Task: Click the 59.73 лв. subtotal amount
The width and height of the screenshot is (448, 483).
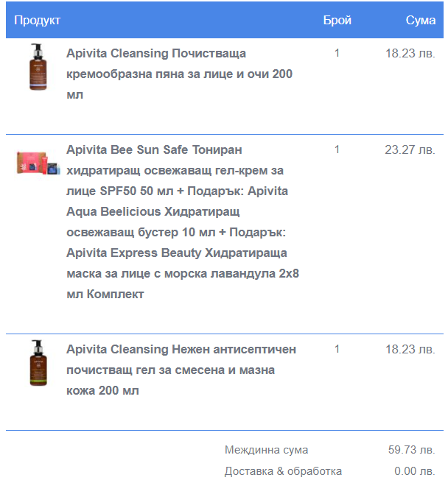Action: tap(411, 450)
